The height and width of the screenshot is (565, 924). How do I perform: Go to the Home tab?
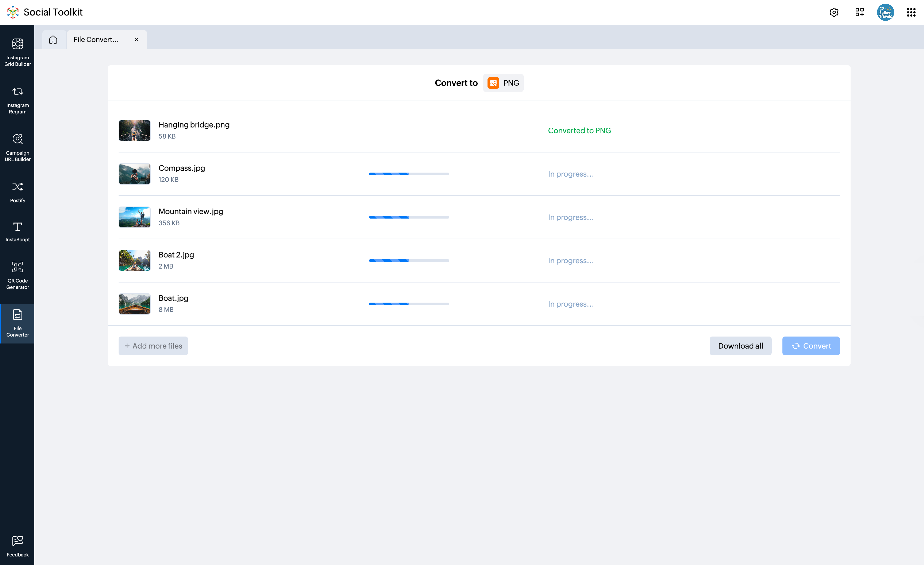(53, 39)
